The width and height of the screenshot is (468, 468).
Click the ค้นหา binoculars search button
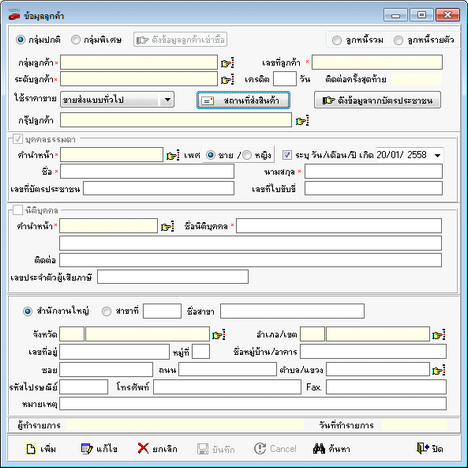point(332,449)
